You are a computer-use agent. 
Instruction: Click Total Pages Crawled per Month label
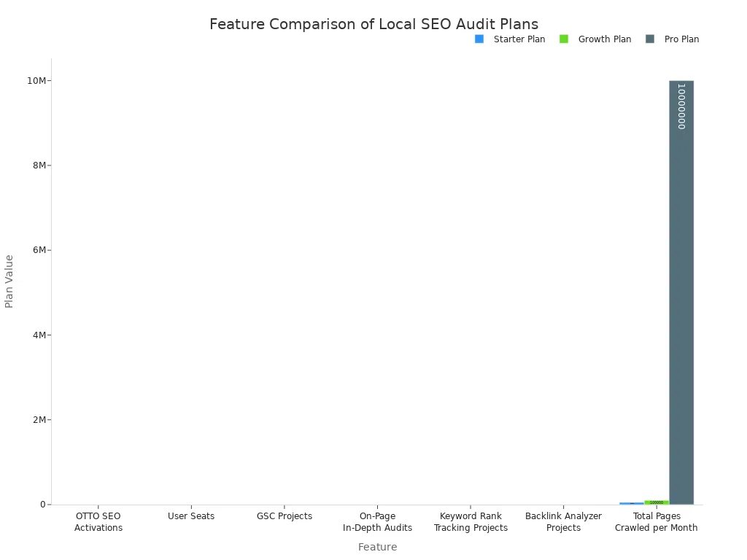click(656, 522)
